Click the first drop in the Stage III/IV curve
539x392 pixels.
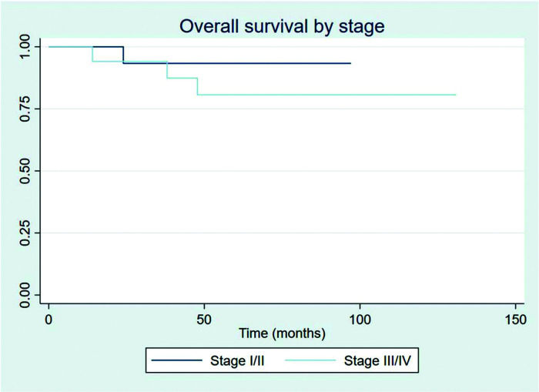point(92,54)
